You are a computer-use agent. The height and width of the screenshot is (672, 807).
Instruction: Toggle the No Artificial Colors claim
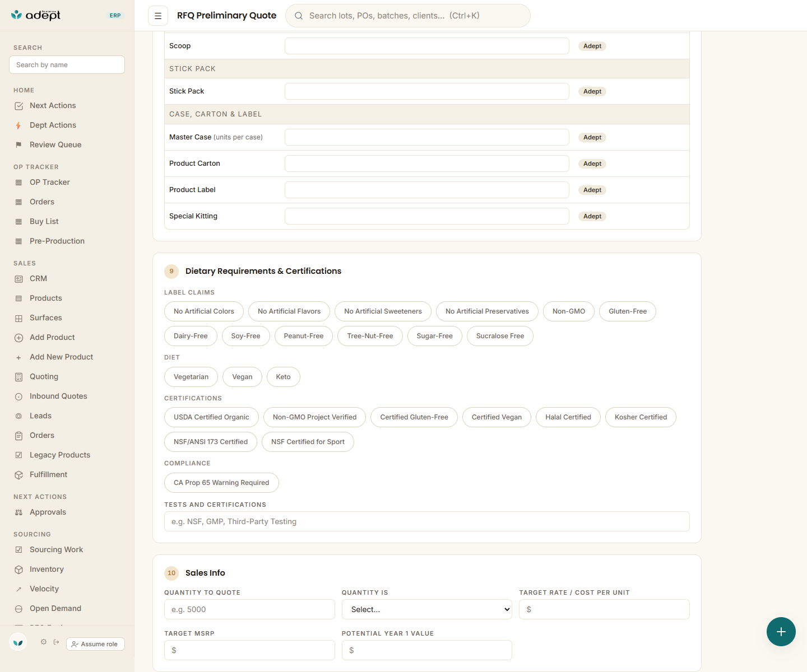(204, 311)
